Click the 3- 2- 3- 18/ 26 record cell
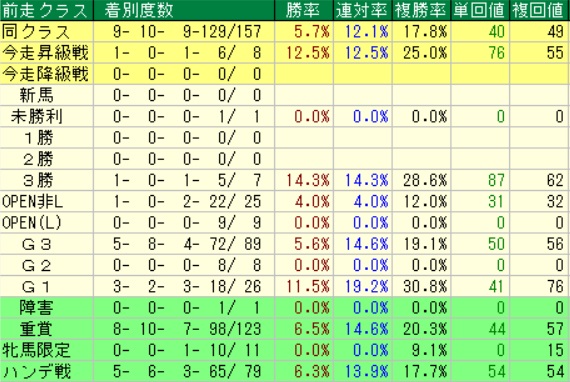570x382 pixels. click(184, 286)
